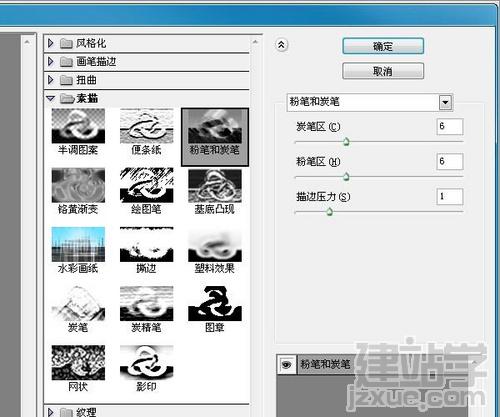This screenshot has height=417, width=500.
Task: Select the 粉笔和炭笔 filter thumbnail
Action: click(215, 126)
